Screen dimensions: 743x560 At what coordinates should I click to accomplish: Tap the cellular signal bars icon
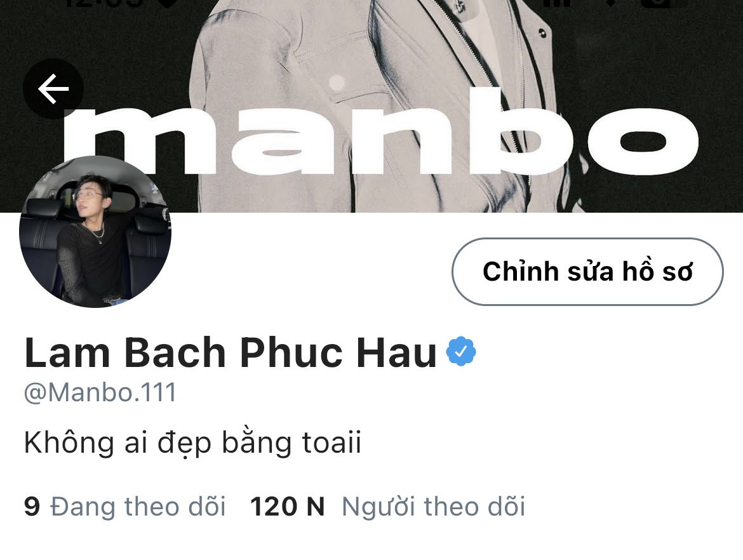557,3
